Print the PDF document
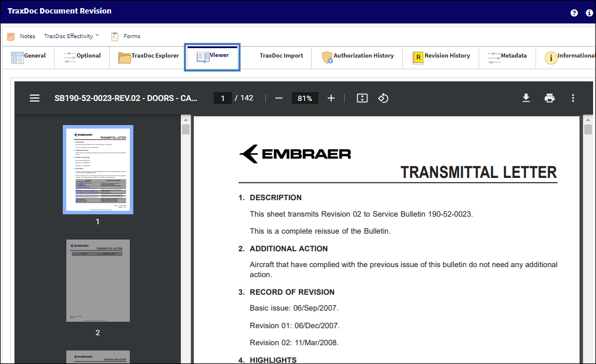The image size is (596, 364). (549, 98)
